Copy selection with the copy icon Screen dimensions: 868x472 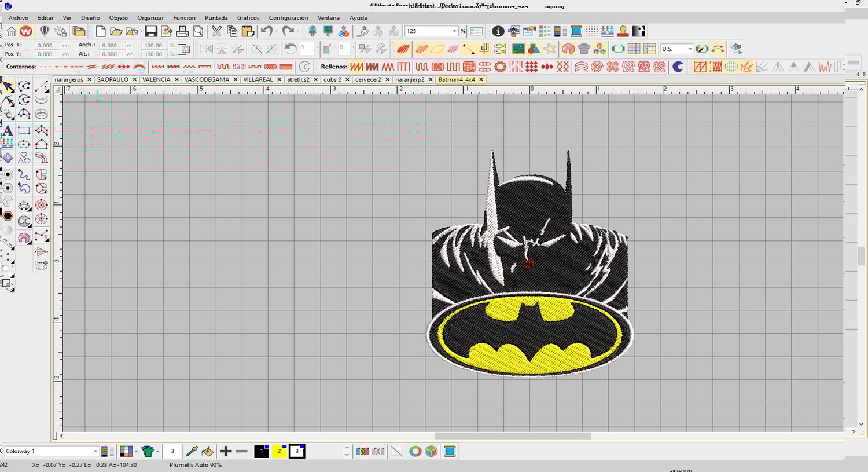coord(232,31)
